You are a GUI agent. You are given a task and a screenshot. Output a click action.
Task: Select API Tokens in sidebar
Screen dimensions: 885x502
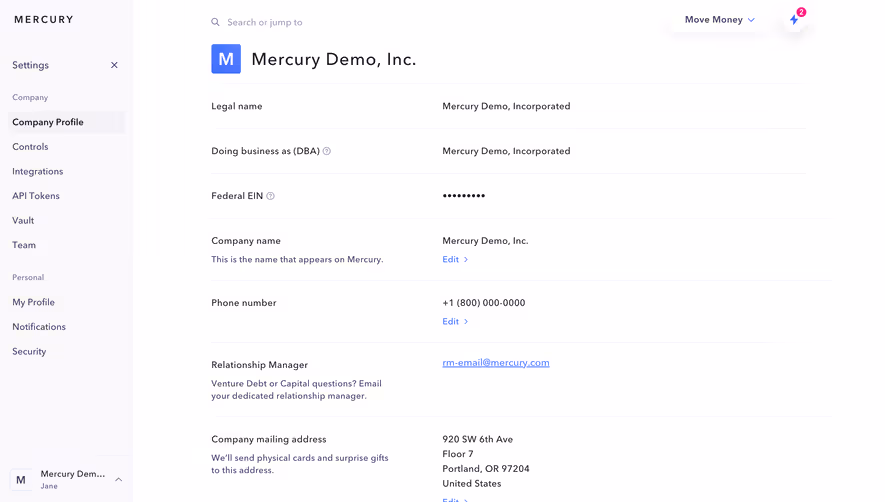(36, 196)
